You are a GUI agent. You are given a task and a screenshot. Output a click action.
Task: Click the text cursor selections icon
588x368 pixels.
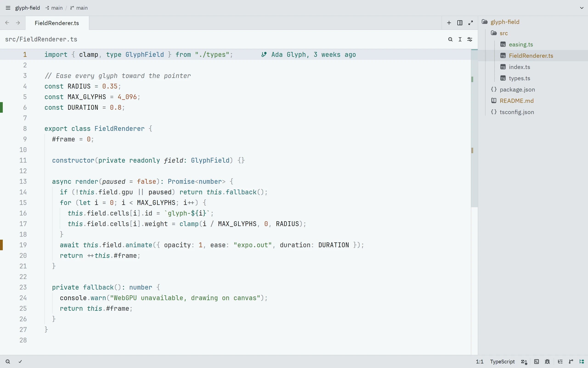[460, 39]
